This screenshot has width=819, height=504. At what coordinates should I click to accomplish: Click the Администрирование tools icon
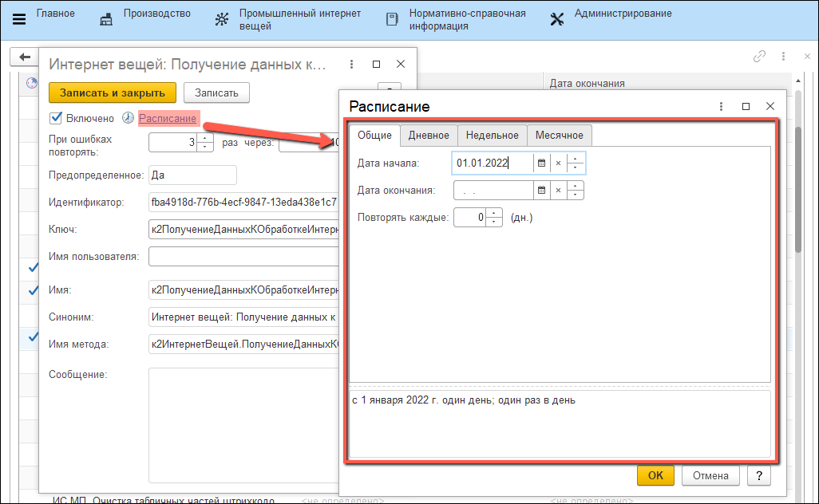pyautogui.click(x=558, y=20)
